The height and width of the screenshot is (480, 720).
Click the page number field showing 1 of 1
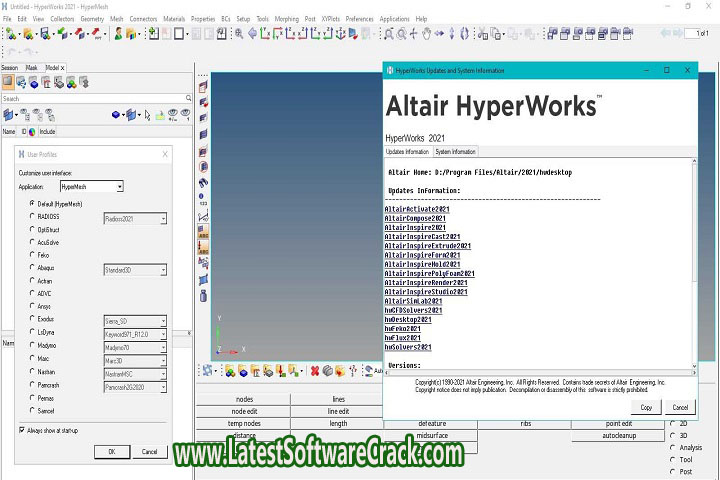tap(697, 34)
